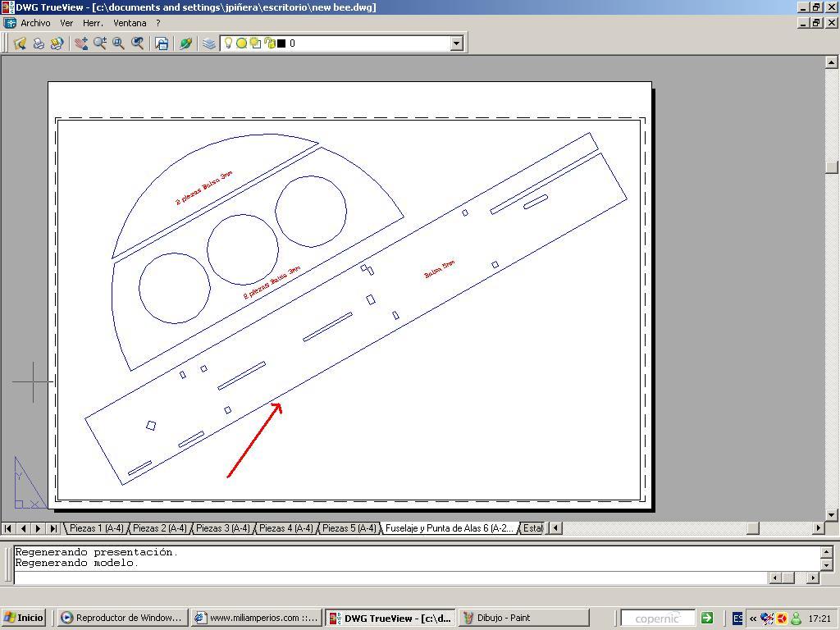840x630 pixels.
Task: Toggle the layer 0 lock padlock
Action: coord(269,43)
